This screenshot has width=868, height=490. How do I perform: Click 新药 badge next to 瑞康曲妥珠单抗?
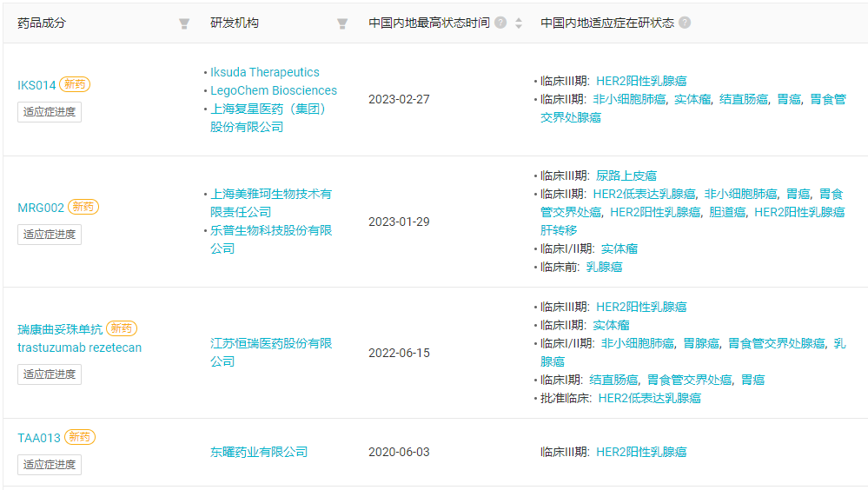pos(122,328)
